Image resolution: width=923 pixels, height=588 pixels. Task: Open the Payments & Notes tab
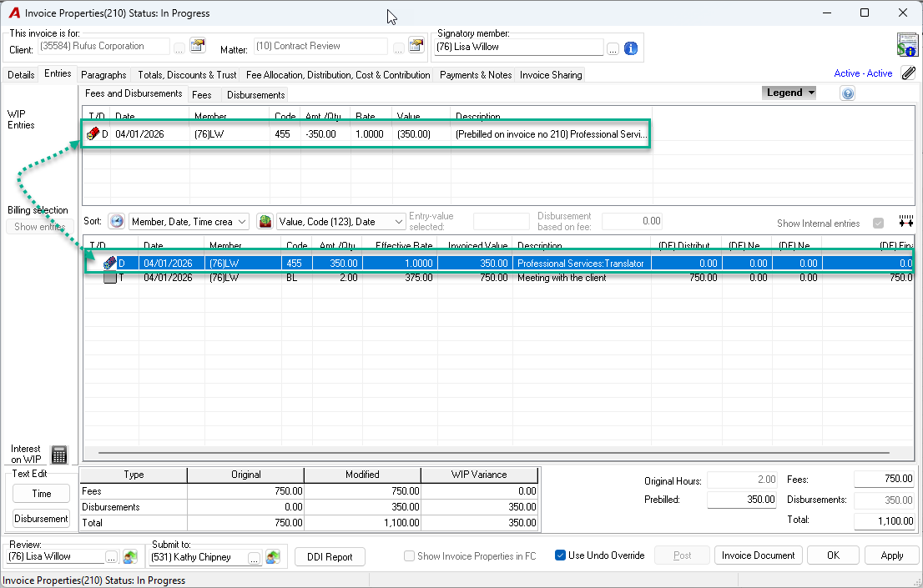tap(476, 75)
